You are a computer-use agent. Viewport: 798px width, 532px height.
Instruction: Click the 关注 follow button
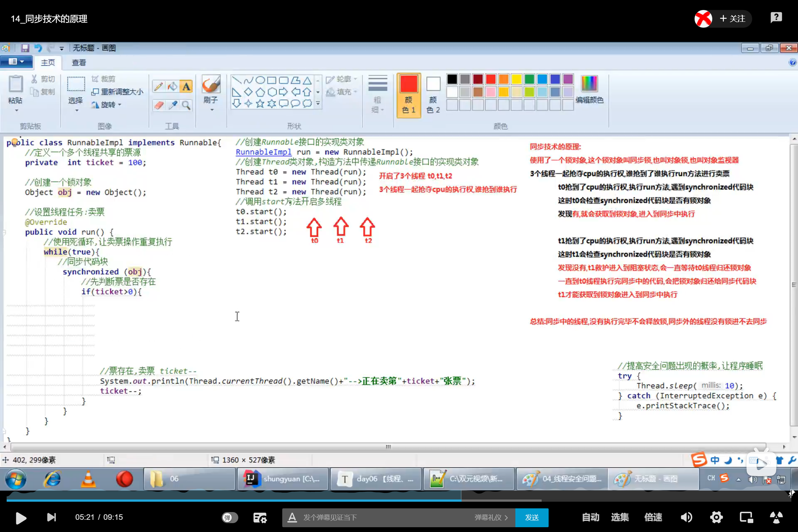[733, 18]
